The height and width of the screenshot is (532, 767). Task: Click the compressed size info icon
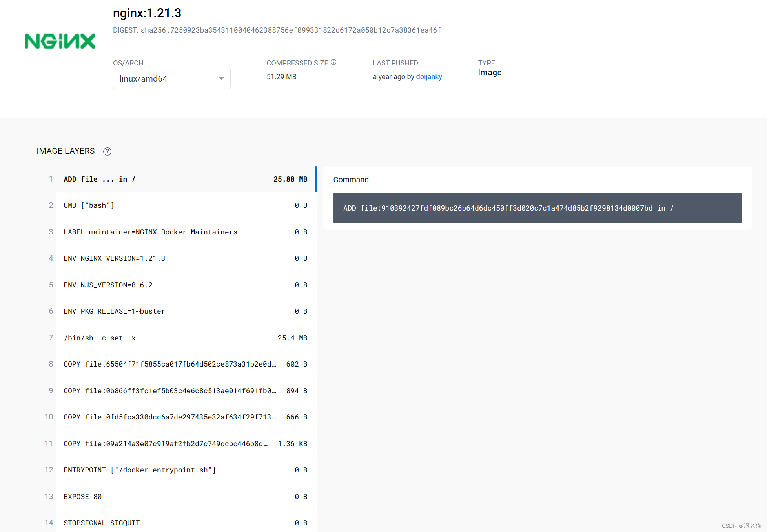pyautogui.click(x=333, y=62)
